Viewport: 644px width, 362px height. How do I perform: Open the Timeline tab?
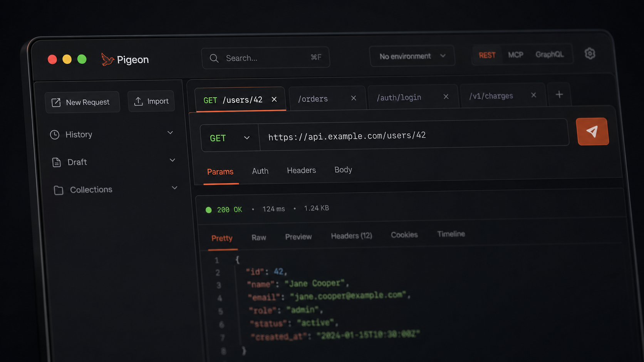click(x=451, y=234)
